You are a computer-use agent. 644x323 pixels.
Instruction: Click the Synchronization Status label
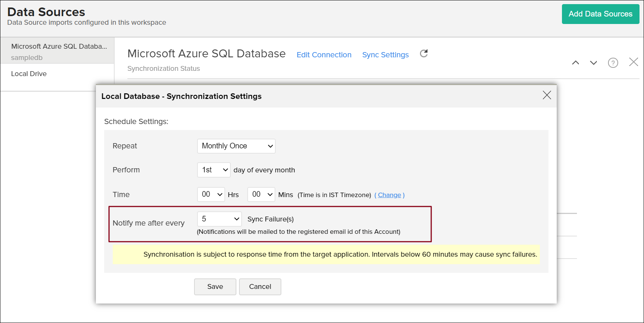pyautogui.click(x=164, y=69)
